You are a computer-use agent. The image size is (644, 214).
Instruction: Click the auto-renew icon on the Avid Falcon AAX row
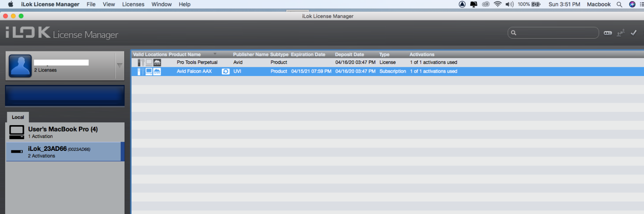click(x=226, y=72)
